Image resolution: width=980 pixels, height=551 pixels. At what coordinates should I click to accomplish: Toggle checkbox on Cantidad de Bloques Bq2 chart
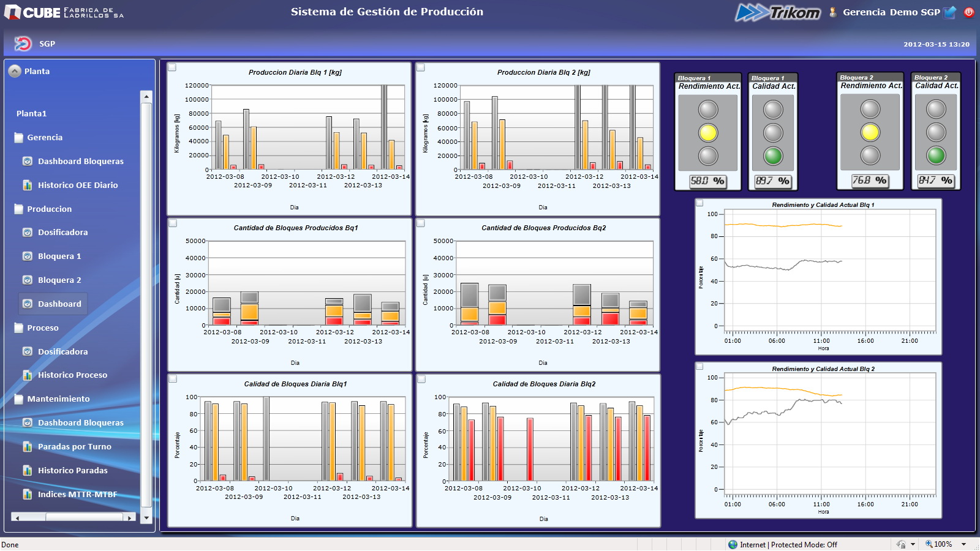(421, 223)
